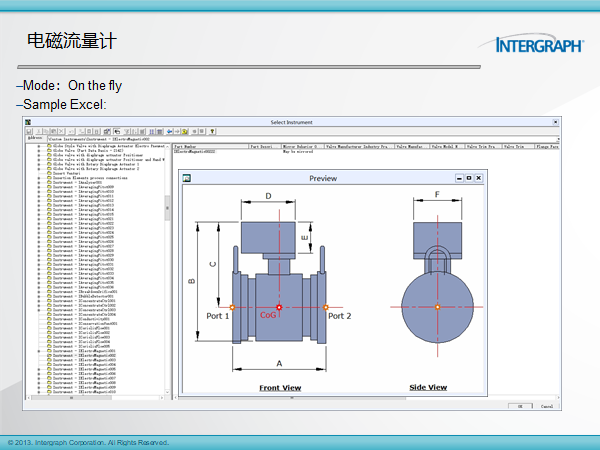Click folder icon of IAnalyzer001 row
This screenshot has width=600, height=450.
tap(49, 183)
